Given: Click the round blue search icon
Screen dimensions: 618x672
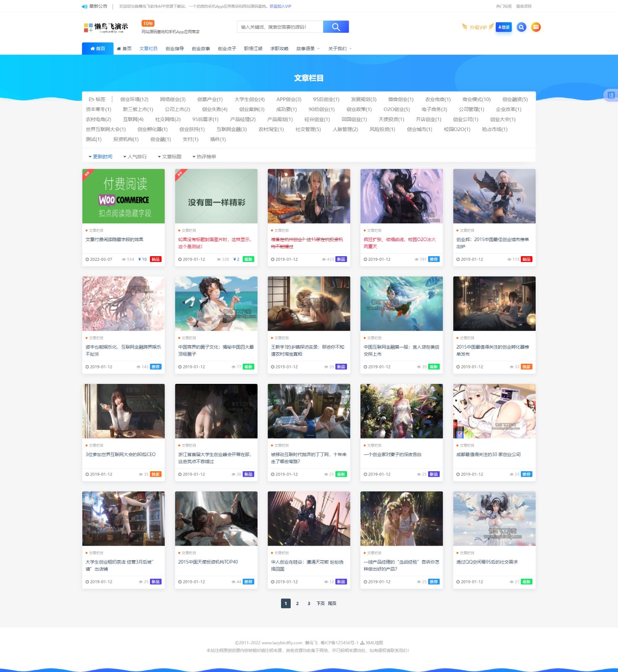Looking at the screenshot, I should point(521,27).
